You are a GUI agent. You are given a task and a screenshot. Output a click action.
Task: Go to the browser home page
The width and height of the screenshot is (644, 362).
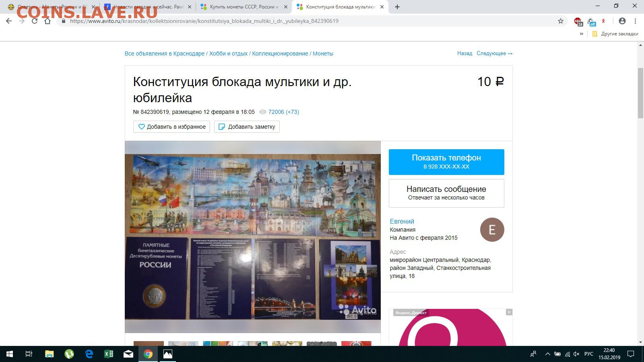[47, 21]
